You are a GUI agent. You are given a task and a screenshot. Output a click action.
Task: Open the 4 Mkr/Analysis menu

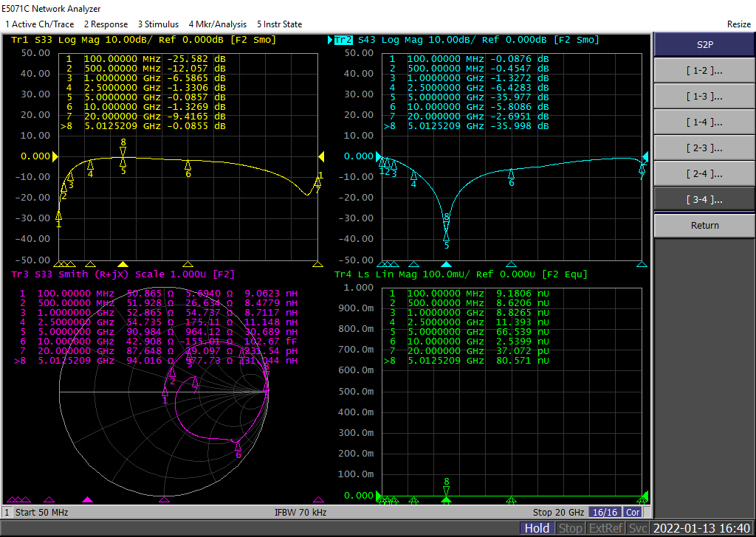coord(218,24)
